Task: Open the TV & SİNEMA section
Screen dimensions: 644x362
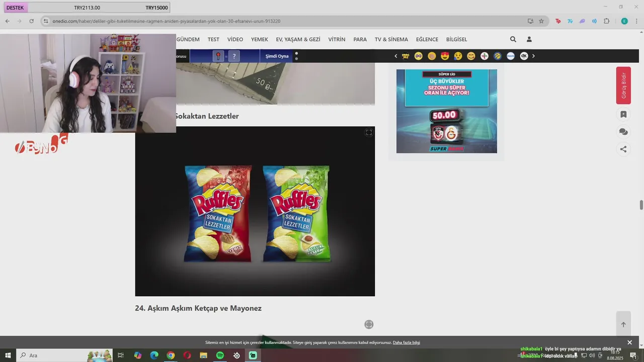Action: (x=391, y=39)
